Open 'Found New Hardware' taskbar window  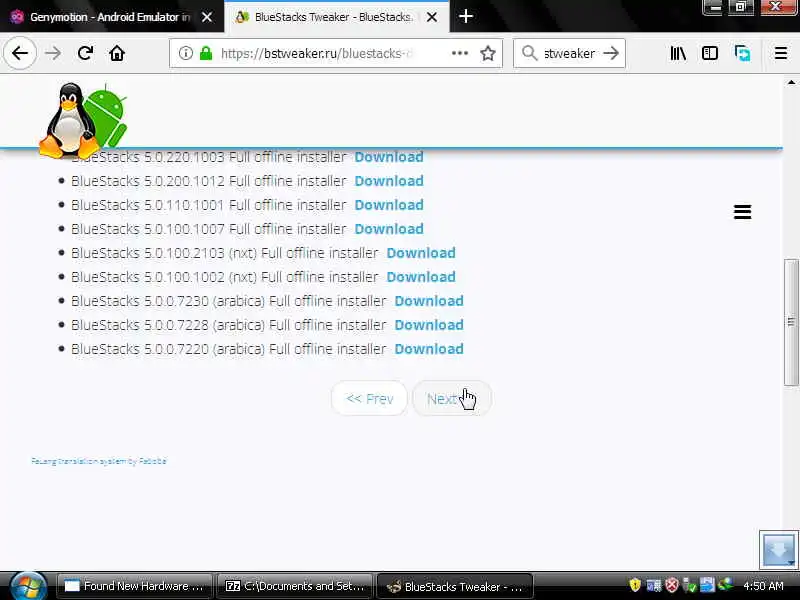pos(134,586)
